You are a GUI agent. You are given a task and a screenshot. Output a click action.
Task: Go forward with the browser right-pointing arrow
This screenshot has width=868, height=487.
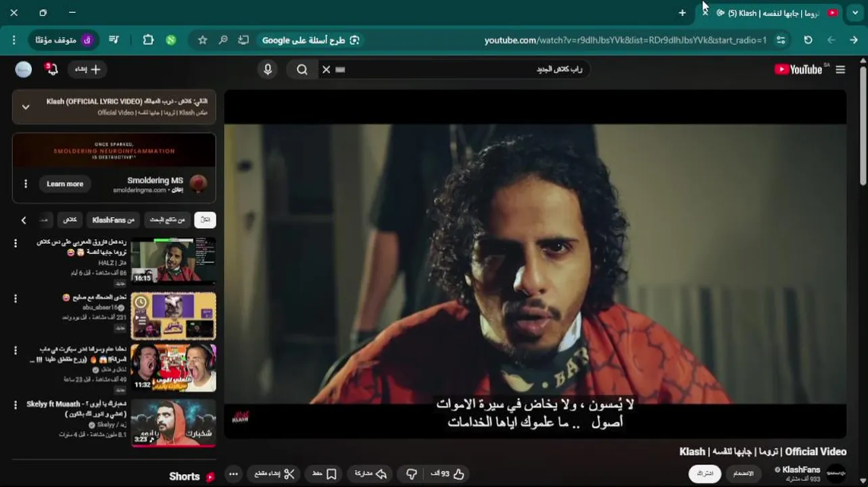pyautogui.click(x=854, y=41)
